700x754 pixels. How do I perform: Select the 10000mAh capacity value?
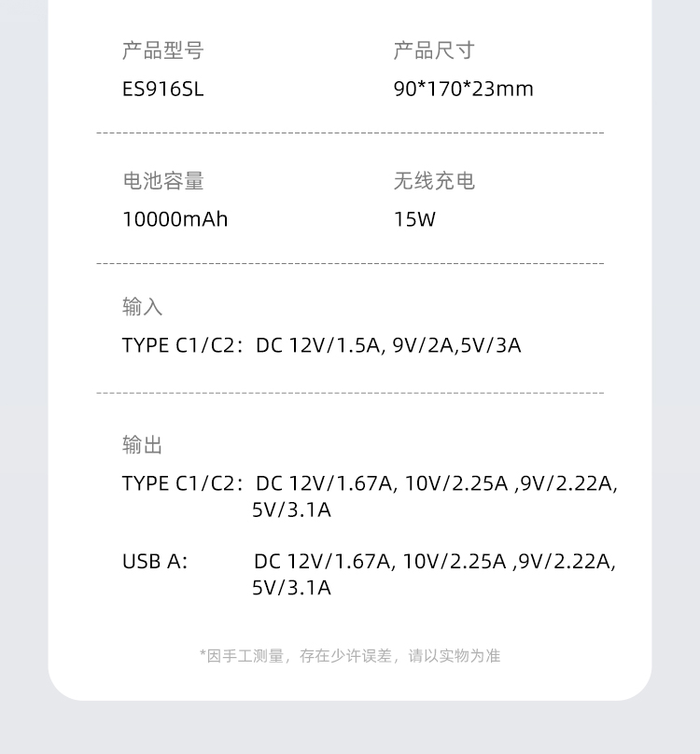point(175,220)
